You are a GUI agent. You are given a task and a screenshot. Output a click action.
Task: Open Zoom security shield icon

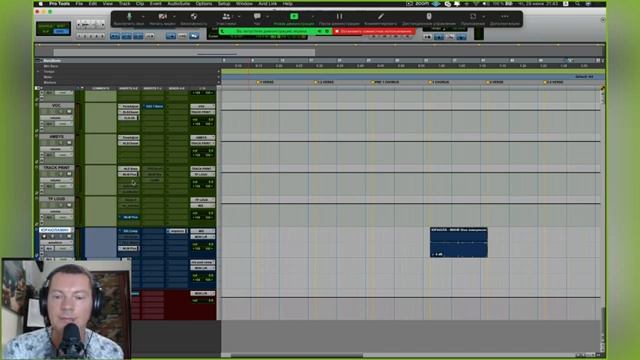194,17
